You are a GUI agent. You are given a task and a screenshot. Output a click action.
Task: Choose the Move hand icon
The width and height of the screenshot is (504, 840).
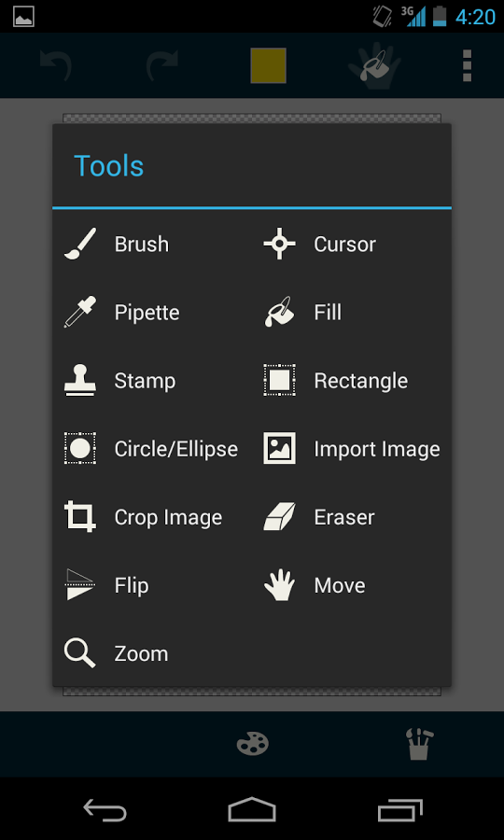(280, 585)
